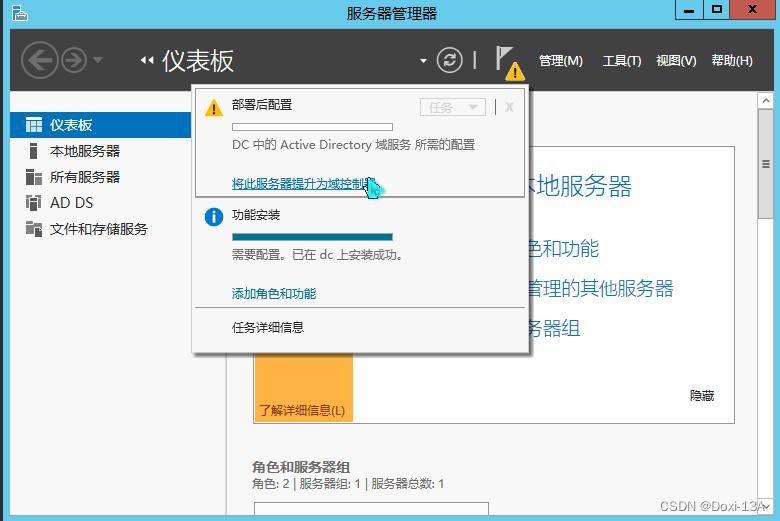The width and height of the screenshot is (780, 521).
Task: Open the 视图(V) menu
Action: (676, 61)
